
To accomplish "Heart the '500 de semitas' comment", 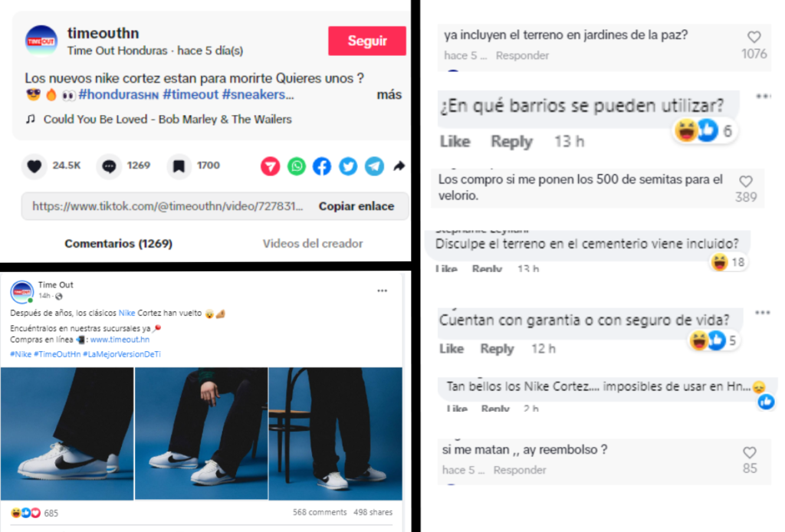I will [x=746, y=181].
